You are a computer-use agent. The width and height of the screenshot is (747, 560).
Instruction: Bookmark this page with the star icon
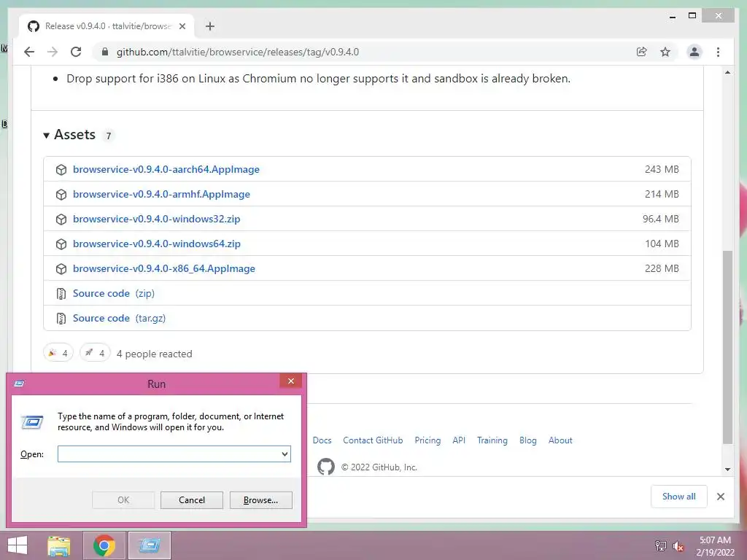[665, 52]
